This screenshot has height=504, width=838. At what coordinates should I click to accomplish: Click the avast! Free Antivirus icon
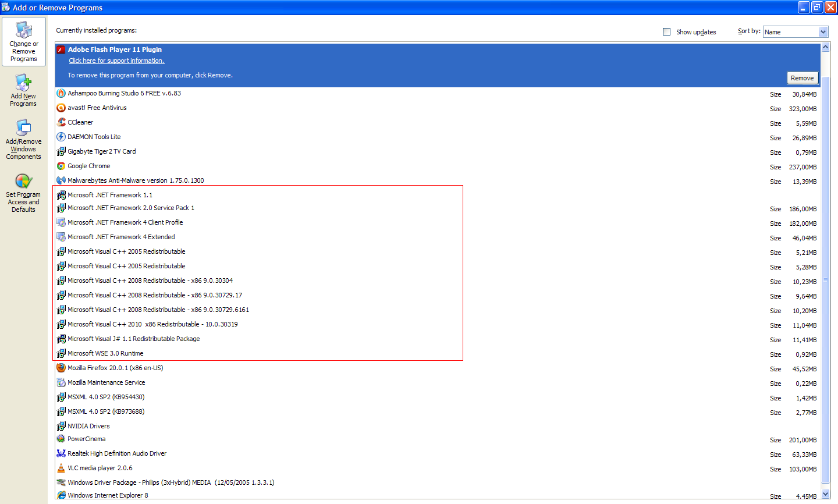click(x=61, y=108)
